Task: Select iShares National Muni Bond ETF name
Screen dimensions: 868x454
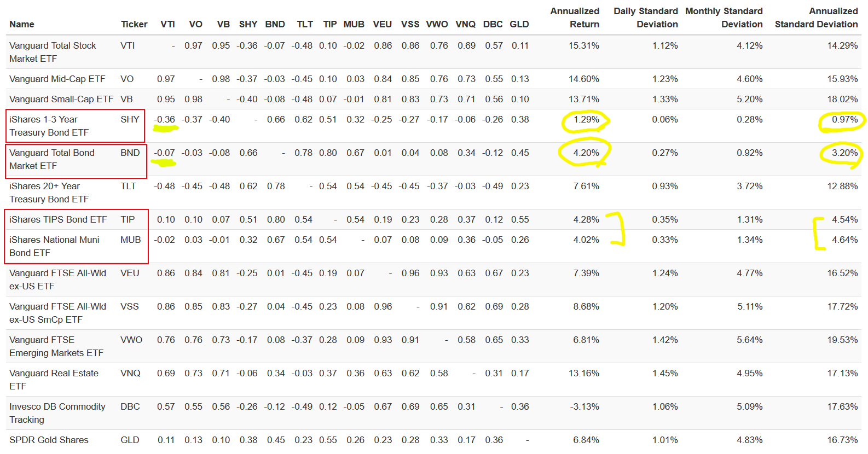Action: point(54,246)
